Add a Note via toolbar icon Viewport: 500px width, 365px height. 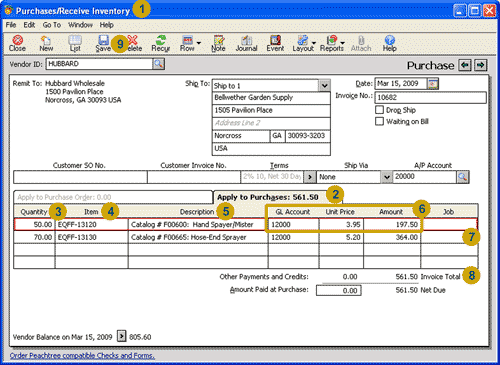[218, 44]
